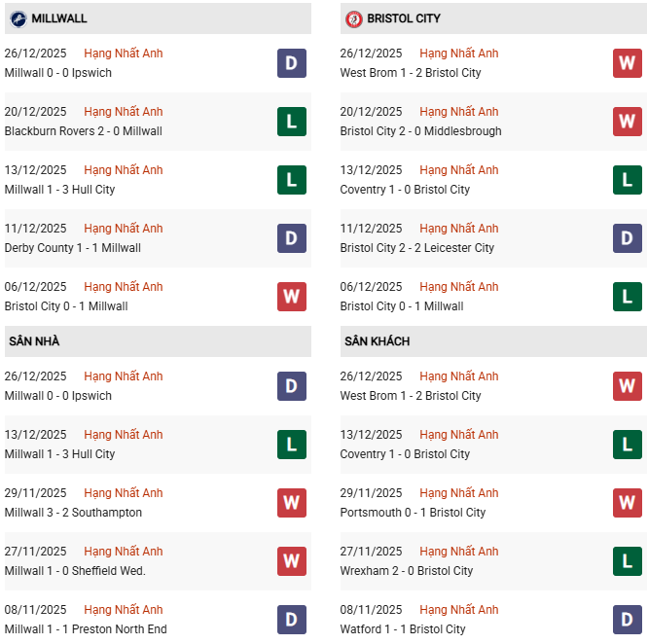Click the W badge for Bristol City 0 - 1 Millwall under Millwall
648x644 pixels.
point(291,297)
